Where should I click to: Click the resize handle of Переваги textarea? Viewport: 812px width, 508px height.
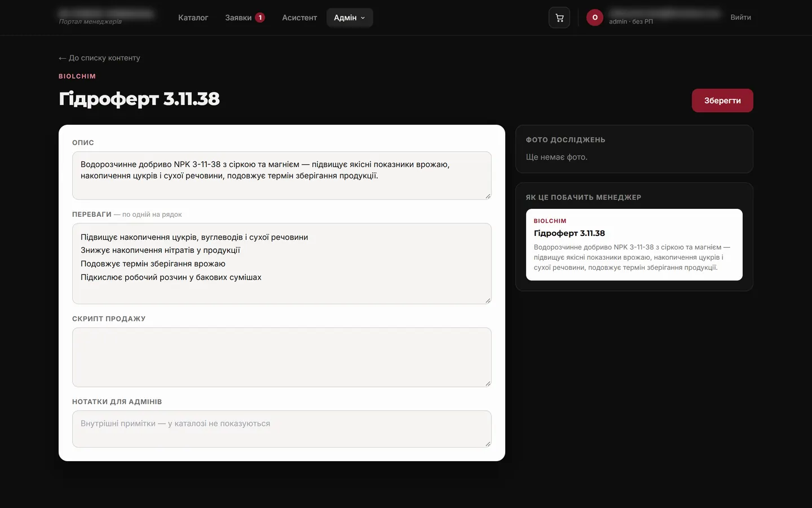pos(488,300)
